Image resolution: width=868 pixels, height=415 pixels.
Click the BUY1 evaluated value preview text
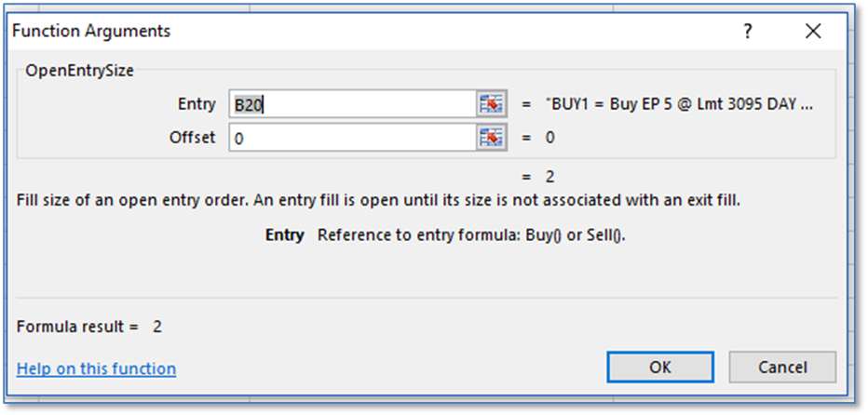[679, 104]
